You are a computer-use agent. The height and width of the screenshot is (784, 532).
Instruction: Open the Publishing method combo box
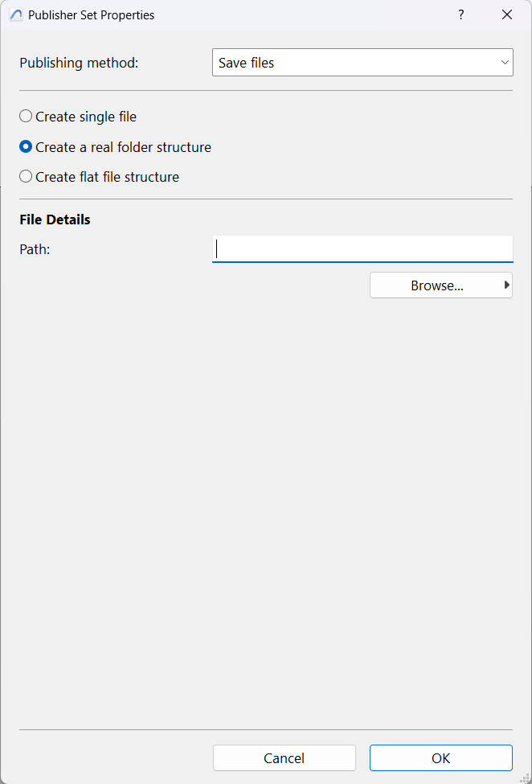[x=362, y=63]
